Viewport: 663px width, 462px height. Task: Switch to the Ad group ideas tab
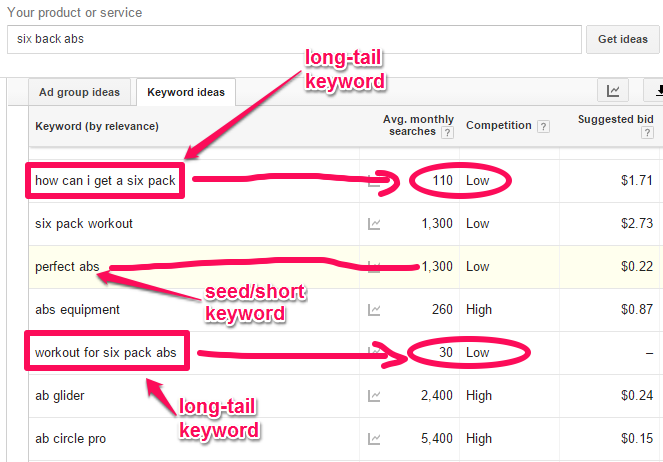click(79, 93)
